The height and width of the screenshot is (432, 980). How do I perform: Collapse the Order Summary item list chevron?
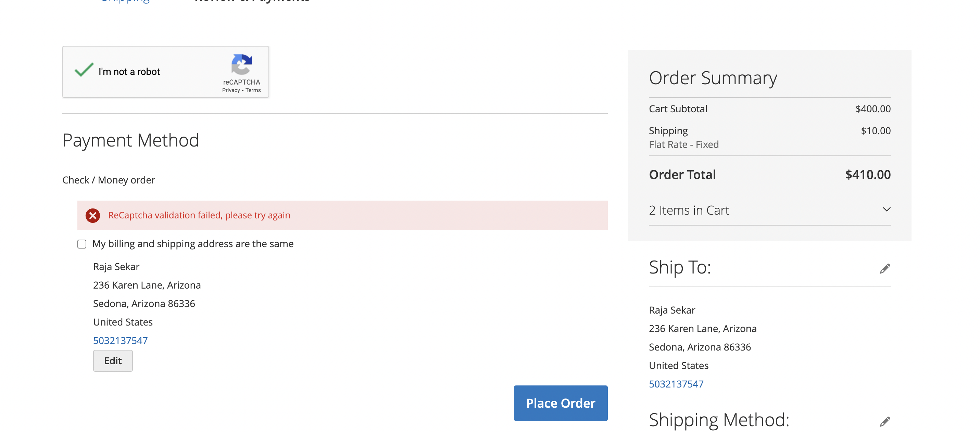click(887, 209)
